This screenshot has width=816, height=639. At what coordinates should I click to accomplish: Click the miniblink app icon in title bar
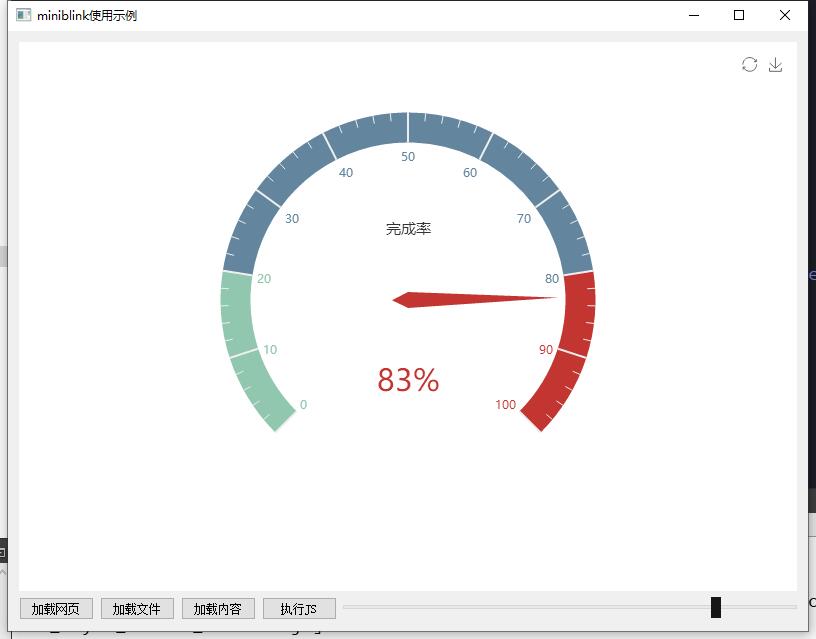click(24, 15)
